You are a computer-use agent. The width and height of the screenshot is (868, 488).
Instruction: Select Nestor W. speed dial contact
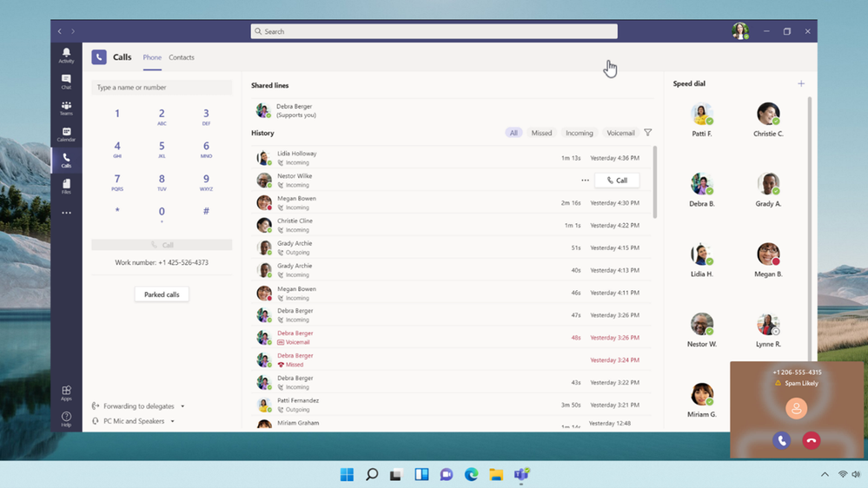pos(701,330)
